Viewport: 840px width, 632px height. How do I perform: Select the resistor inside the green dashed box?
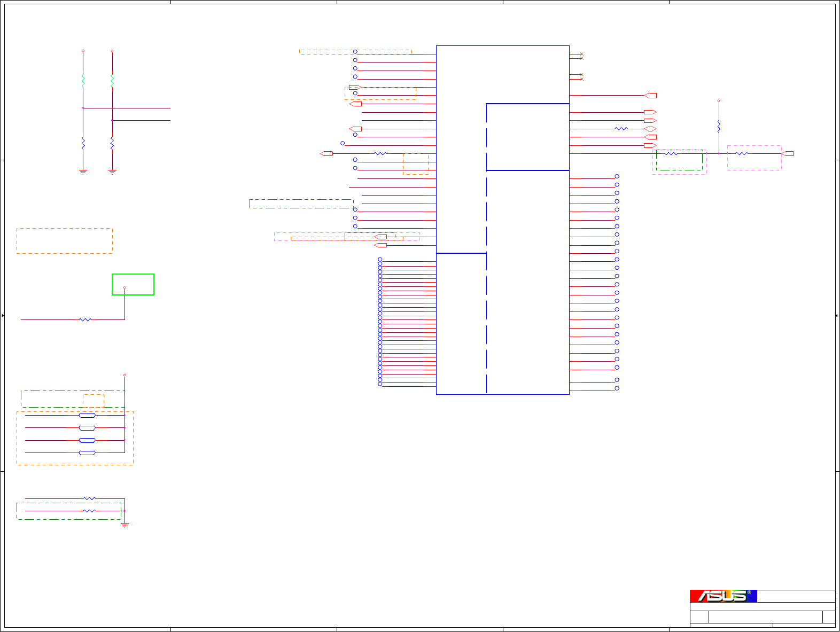pyautogui.click(x=671, y=153)
